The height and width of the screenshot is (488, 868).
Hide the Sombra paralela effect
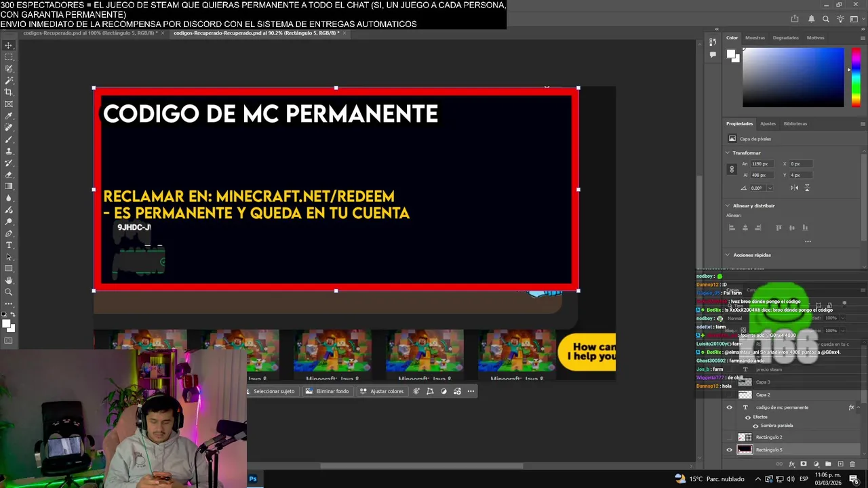point(755,426)
